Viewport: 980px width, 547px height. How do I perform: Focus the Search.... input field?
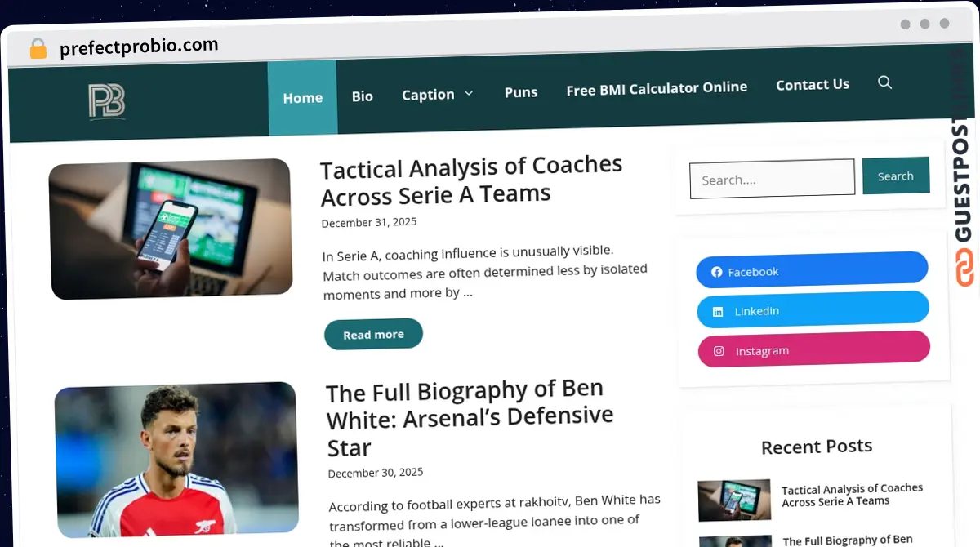pyautogui.click(x=772, y=179)
